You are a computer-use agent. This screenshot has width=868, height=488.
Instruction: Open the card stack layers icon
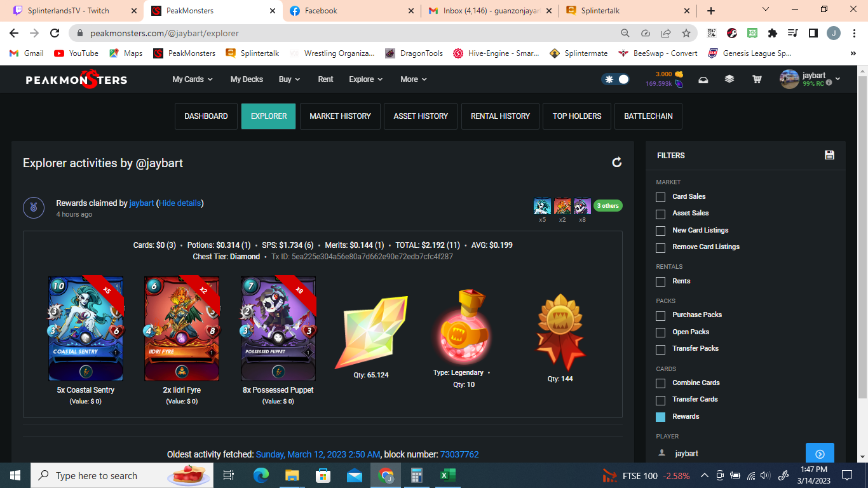(x=729, y=79)
